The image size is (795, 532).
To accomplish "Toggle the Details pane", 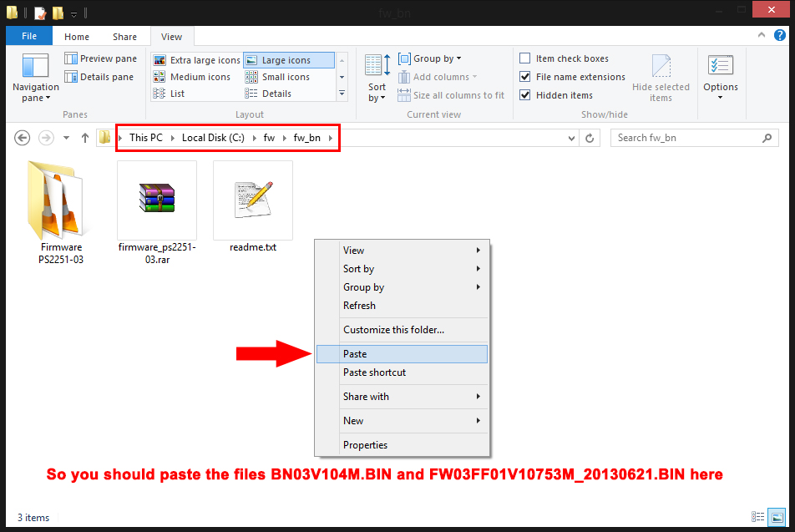I will tap(99, 77).
